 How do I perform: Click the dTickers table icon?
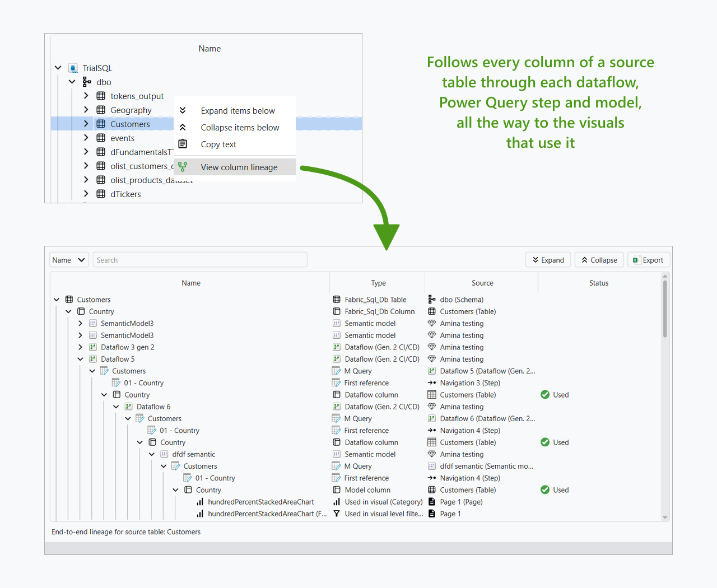101,194
